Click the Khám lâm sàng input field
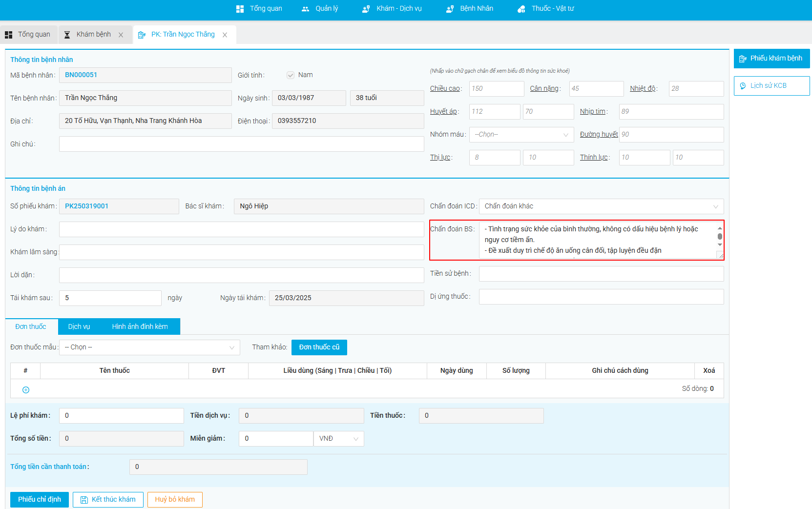 242,252
